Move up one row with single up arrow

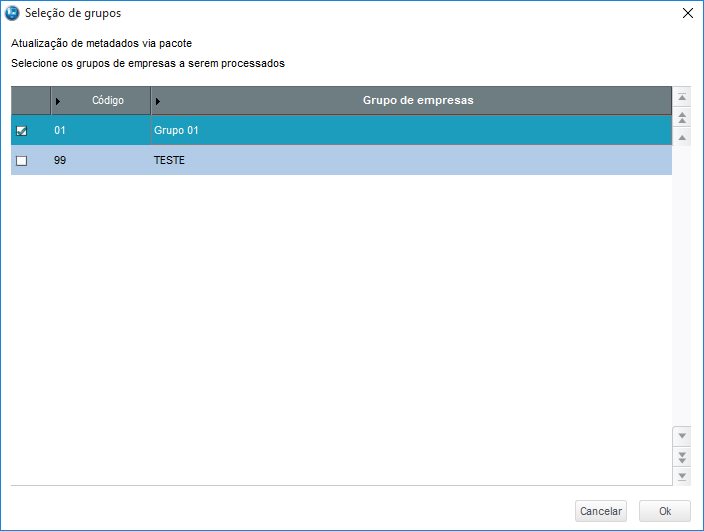pyautogui.click(x=682, y=137)
